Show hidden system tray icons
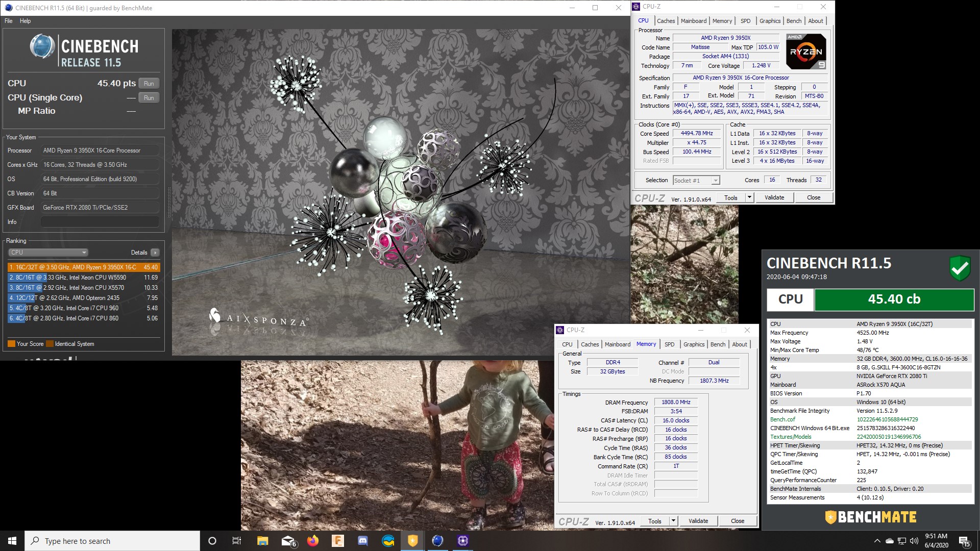Image resolution: width=980 pixels, height=551 pixels. pos(877,541)
